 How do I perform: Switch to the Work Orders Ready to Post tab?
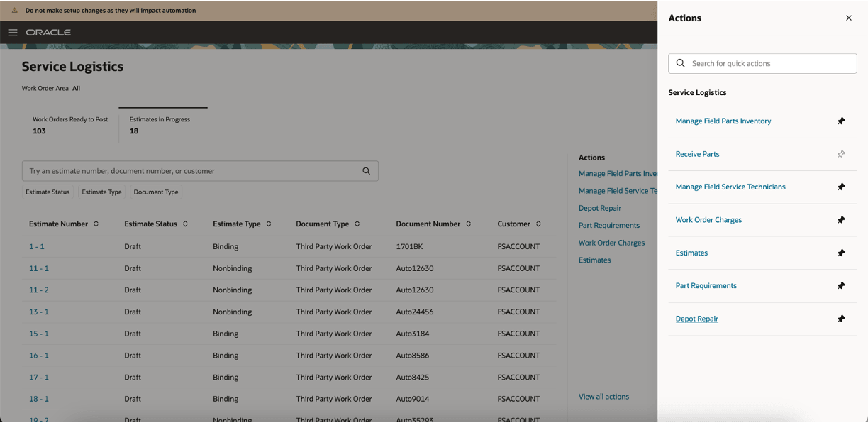[70, 125]
